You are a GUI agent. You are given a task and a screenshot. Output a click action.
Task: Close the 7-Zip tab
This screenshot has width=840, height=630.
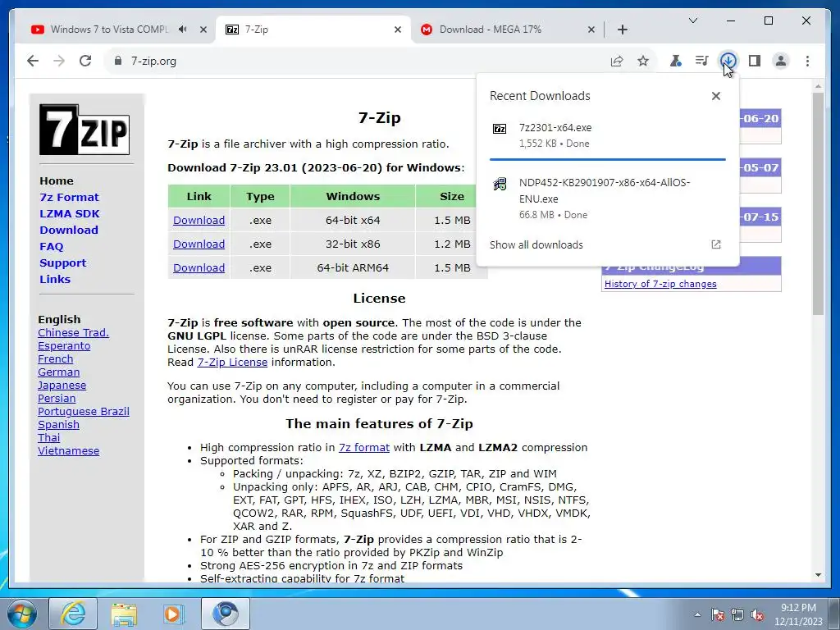click(x=398, y=30)
